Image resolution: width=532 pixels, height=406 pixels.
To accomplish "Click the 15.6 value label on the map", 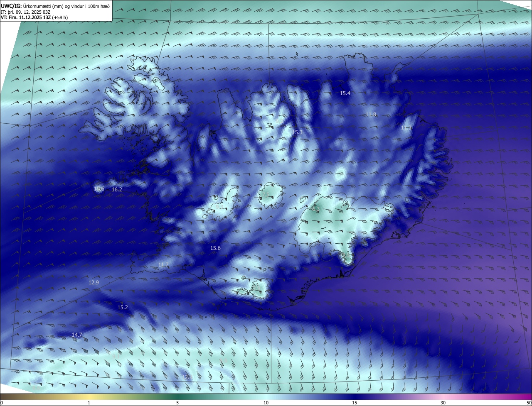I will (215, 248).
